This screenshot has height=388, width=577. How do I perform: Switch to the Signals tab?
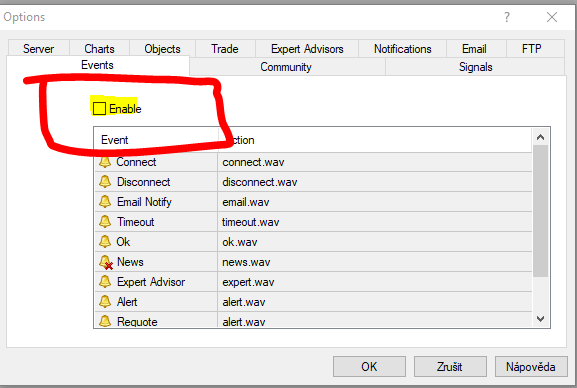pos(475,67)
